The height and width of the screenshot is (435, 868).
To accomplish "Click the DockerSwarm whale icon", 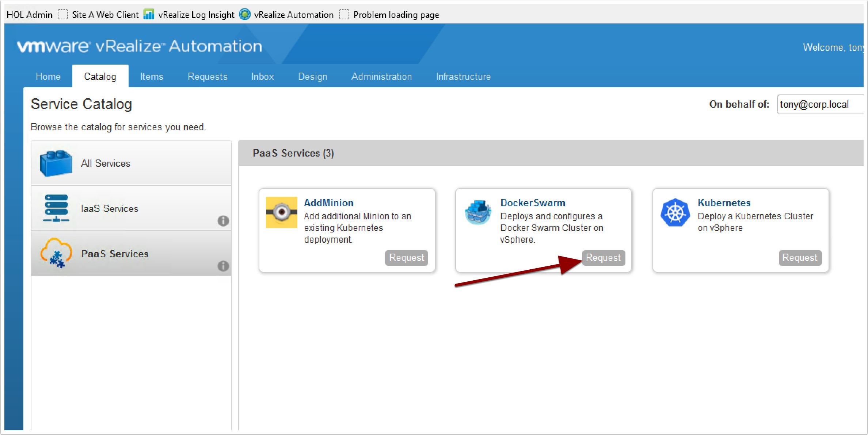I will point(478,212).
